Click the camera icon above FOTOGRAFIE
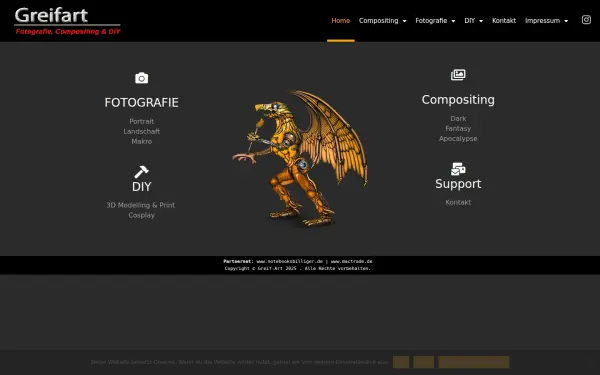Image resolution: width=600 pixels, height=375 pixels. coord(142,78)
